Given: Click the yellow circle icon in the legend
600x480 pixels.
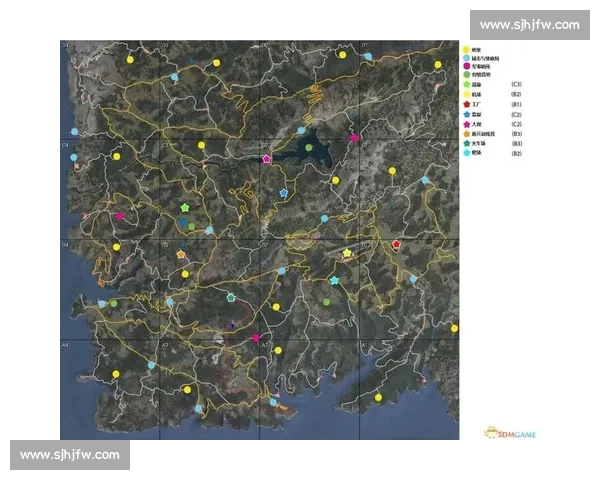Looking at the screenshot, I should [x=466, y=50].
